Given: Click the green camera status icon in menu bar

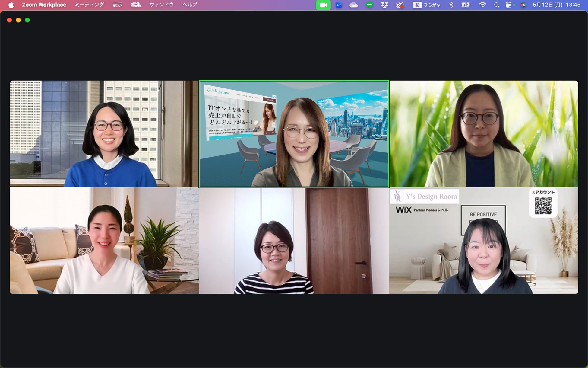Looking at the screenshot, I should pos(323,5).
